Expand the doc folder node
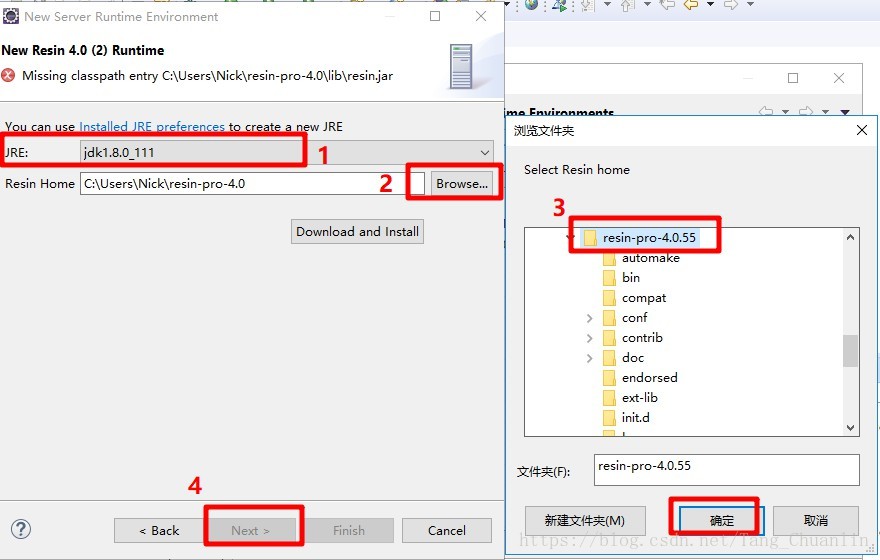The height and width of the screenshot is (560, 880). [x=589, y=358]
